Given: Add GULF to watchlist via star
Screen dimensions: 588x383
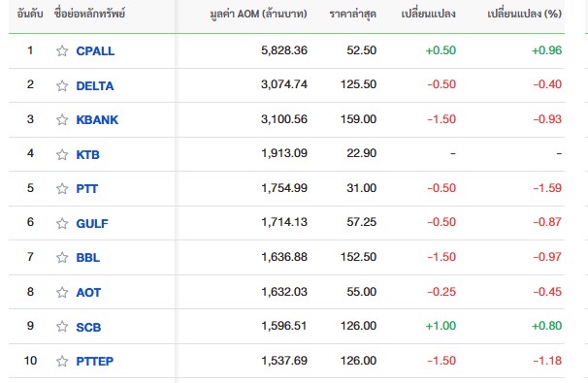Looking at the screenshot, I should point(62,223).
